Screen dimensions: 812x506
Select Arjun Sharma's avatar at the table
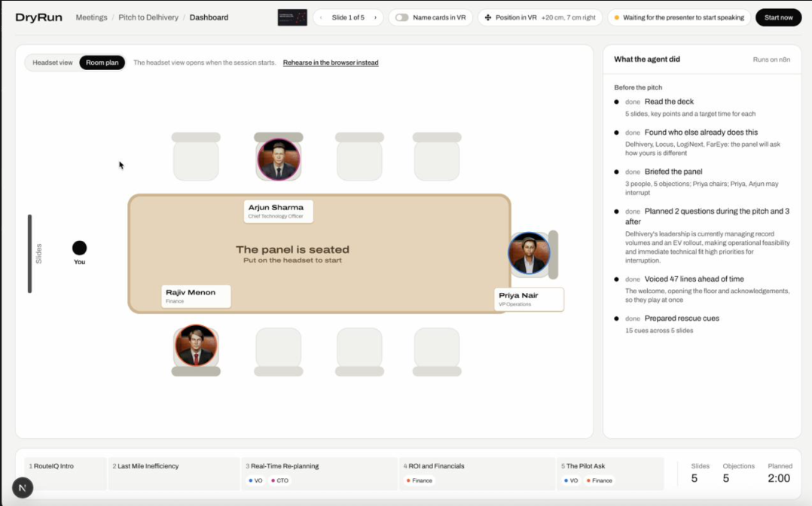pyautogui.click(x=279, y=160)
